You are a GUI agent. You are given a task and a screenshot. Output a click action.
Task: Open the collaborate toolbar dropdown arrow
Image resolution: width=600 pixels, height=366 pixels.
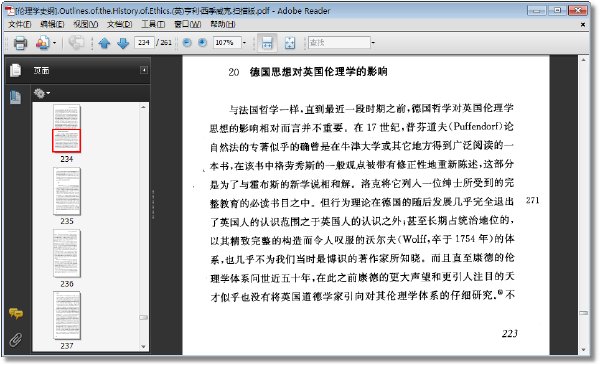click(54, 43)
